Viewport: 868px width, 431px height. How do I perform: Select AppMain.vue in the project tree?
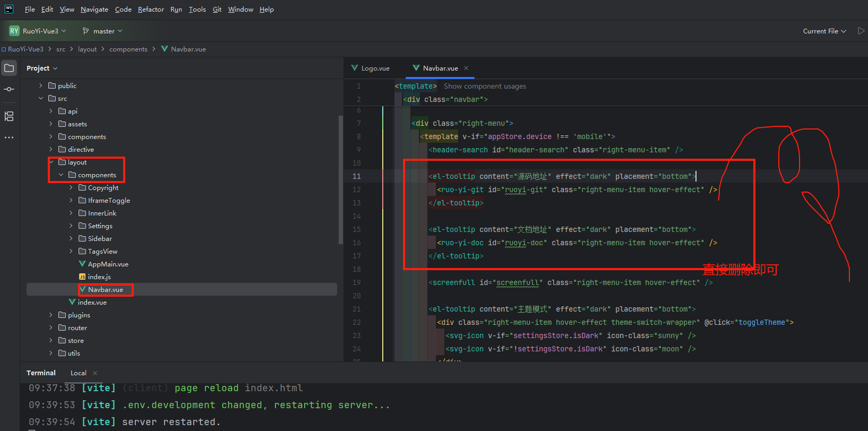(x=182, y=264)
